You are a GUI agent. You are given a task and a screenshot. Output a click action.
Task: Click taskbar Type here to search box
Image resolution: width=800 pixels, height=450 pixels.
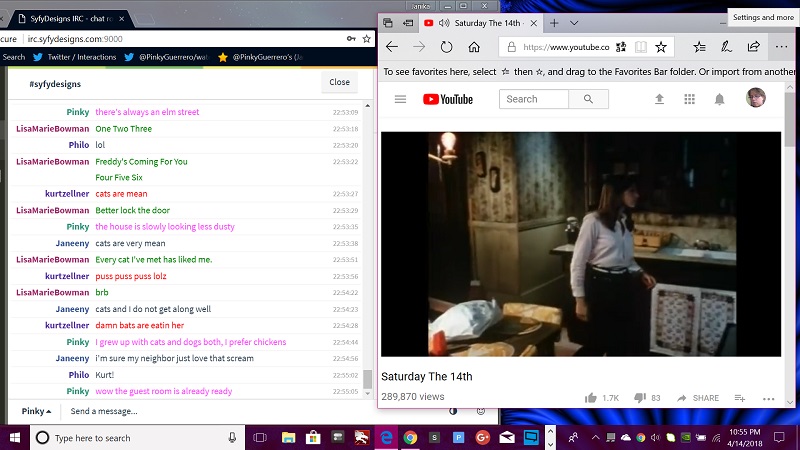(128, 438)
